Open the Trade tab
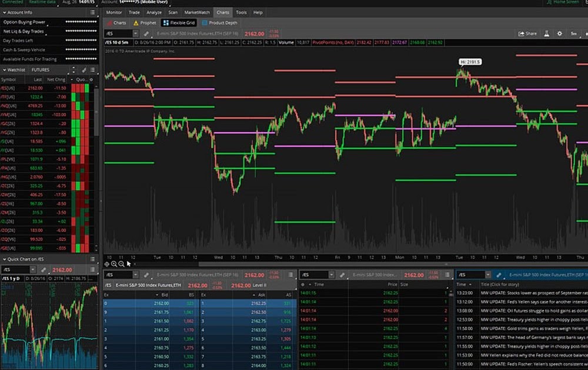 click(x=134, y=12)
